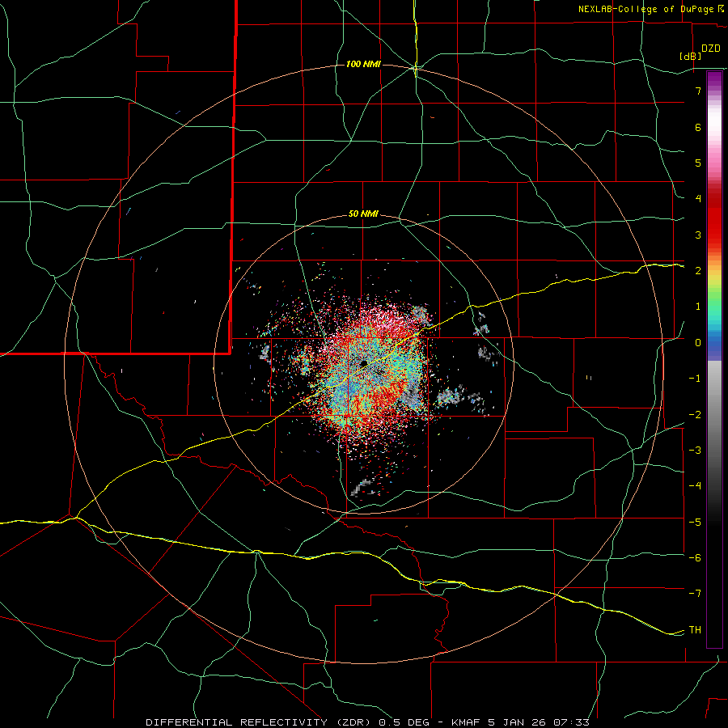
Task: Click the purple top of the color bar
Action: [x=714, y=78]
